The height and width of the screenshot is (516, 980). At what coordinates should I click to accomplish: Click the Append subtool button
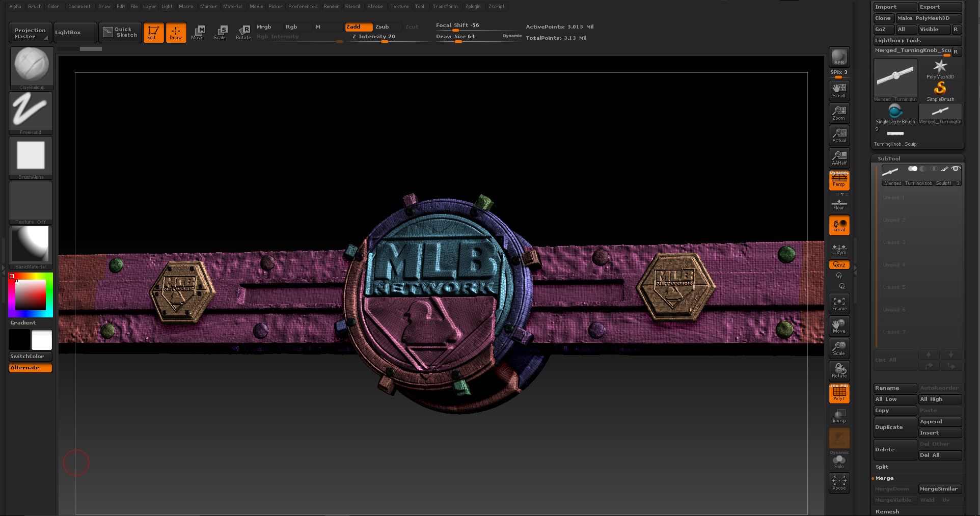pos(940,422)
